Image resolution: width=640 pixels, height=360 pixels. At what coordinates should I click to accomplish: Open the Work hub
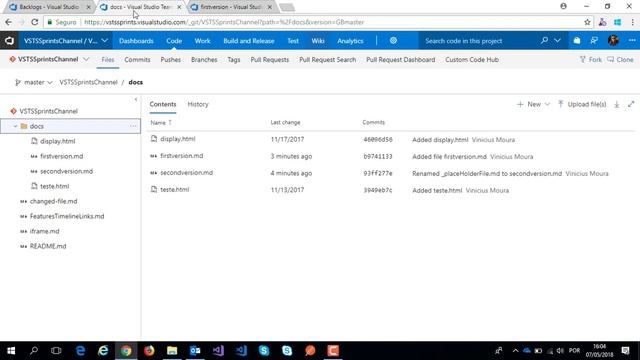(202, 41)
